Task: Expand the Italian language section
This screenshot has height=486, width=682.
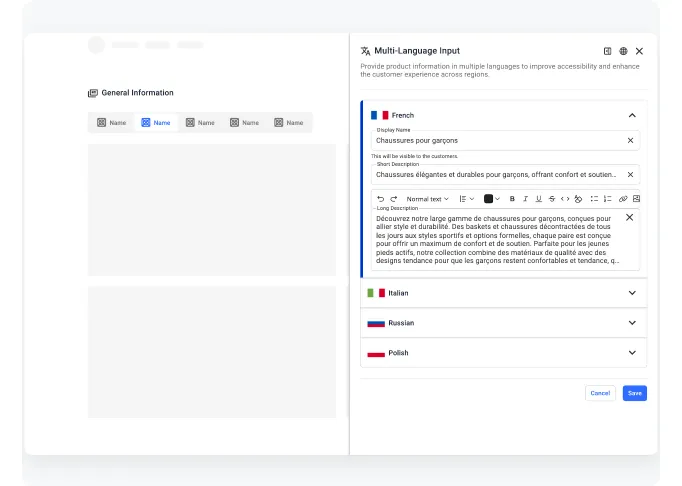Action: click(632, 293)
